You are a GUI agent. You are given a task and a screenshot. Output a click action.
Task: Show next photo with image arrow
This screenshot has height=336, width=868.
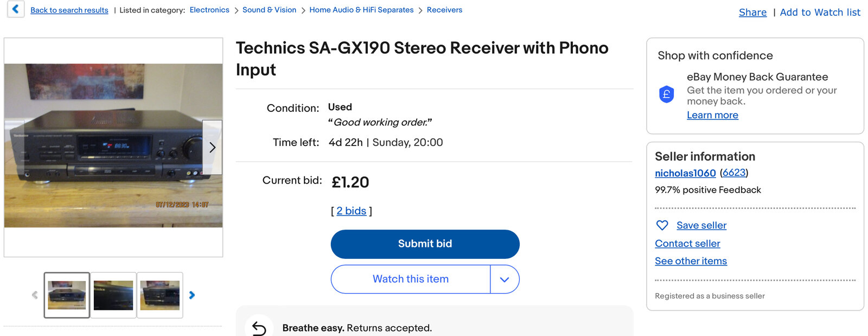212,147
